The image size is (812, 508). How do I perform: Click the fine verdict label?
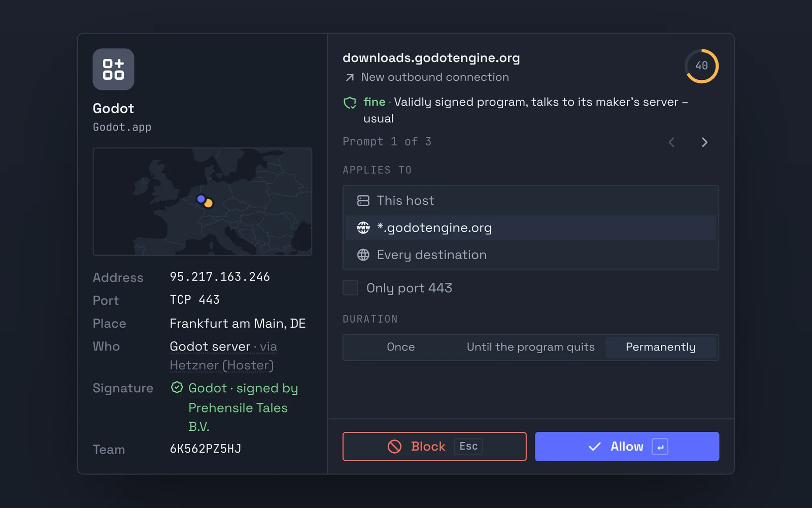pos(375,102)
